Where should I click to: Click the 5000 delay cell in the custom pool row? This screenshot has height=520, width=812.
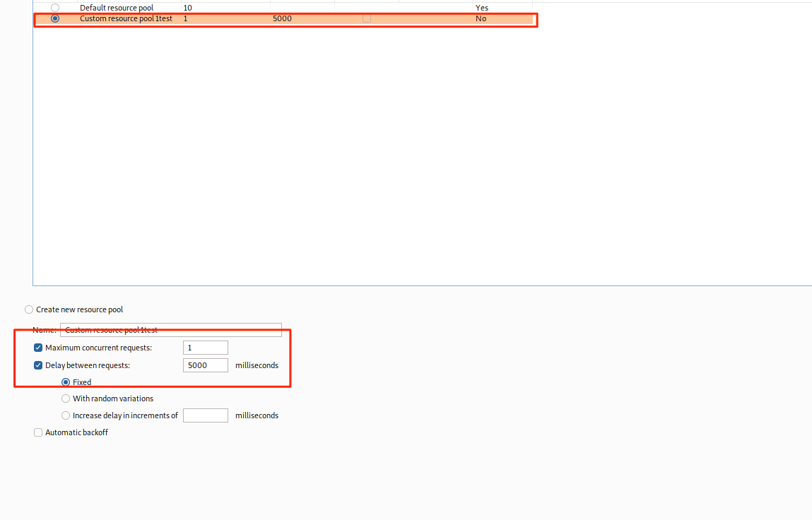coord(282,18)
